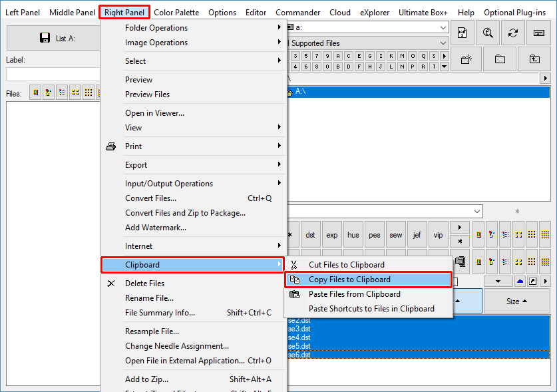Select the A:\ folder tree item

pos(419,92)
